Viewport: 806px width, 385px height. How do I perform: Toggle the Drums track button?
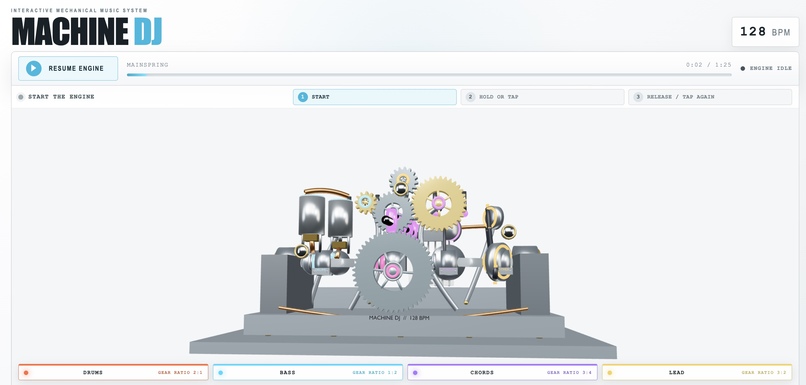(x=113, y=372)
